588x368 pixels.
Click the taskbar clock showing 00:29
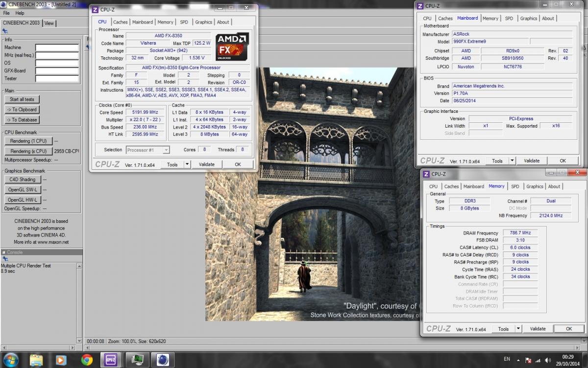click(568, 357)
